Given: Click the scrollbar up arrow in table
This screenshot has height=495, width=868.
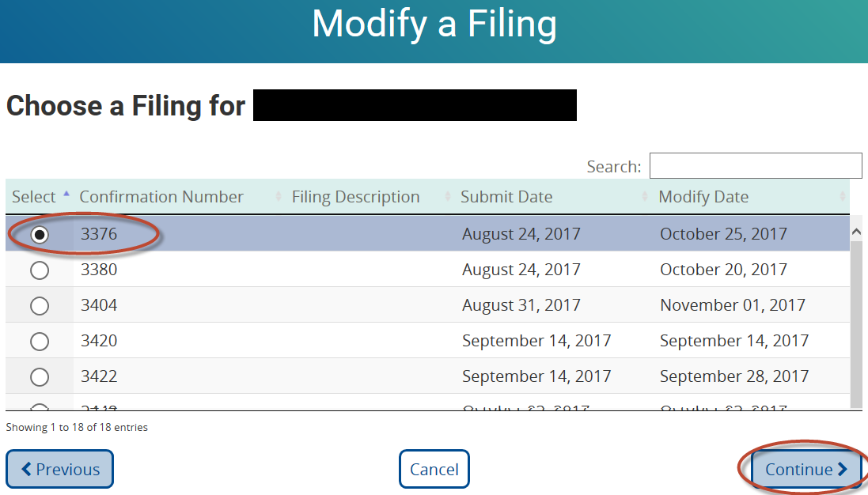Looking at the screenshot, I should pyautogui.click(x=855, y=232).
